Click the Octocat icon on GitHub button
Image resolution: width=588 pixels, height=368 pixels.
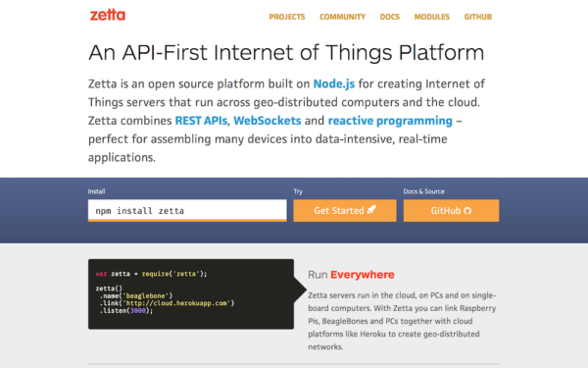(467, 211)
